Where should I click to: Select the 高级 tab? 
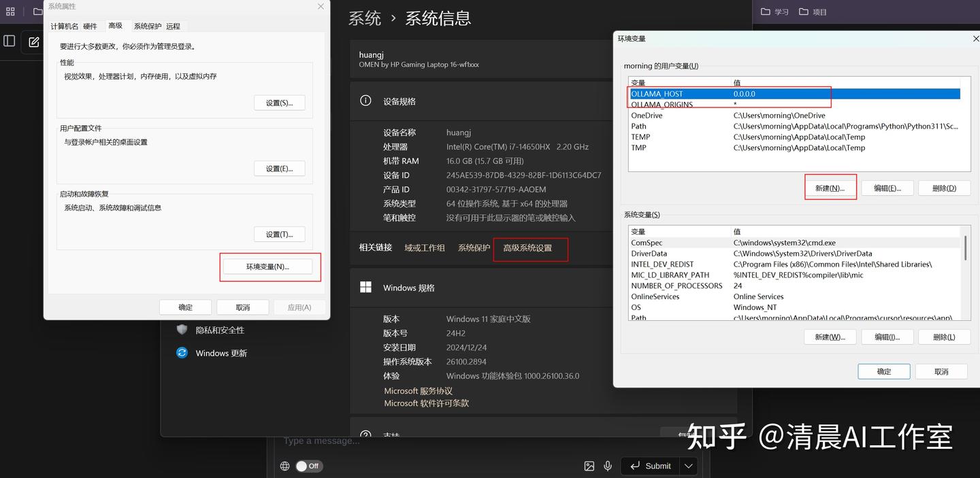point(116,25)
